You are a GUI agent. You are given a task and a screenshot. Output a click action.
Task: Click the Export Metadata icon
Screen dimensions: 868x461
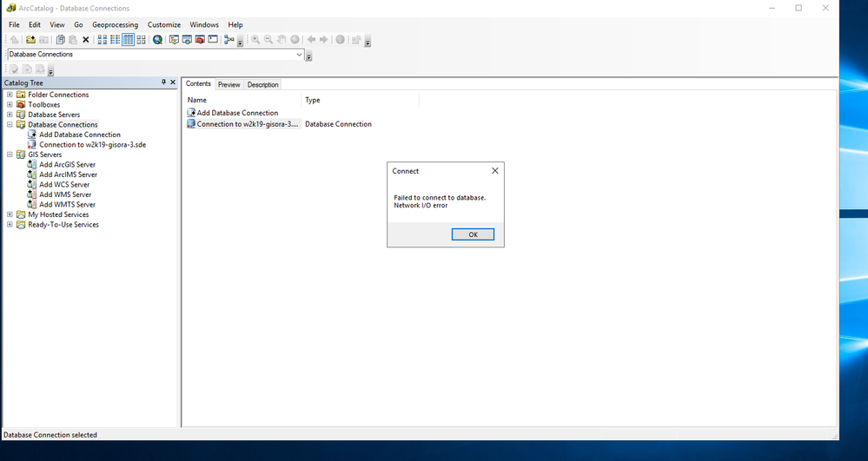click(x=27, y=69)
